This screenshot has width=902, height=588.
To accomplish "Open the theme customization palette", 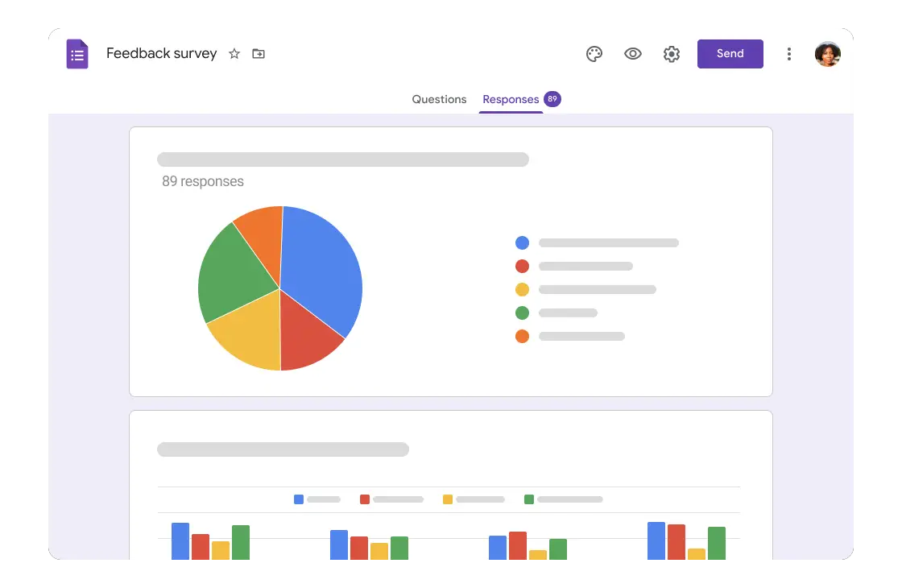I will pos(594,53).
